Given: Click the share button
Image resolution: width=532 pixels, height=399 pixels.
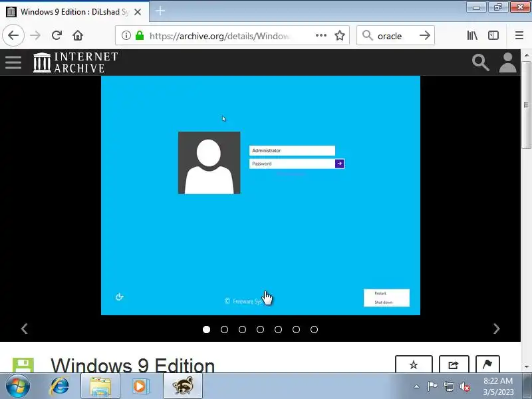Looking at the screenshot, I should click(x=454, y=364).
